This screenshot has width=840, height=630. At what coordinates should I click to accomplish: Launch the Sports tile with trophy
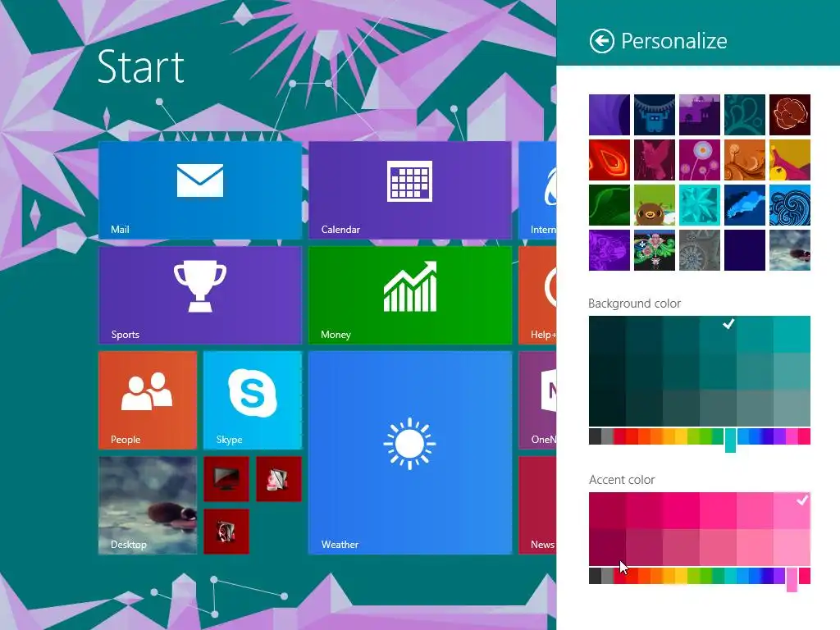[200, 295]
